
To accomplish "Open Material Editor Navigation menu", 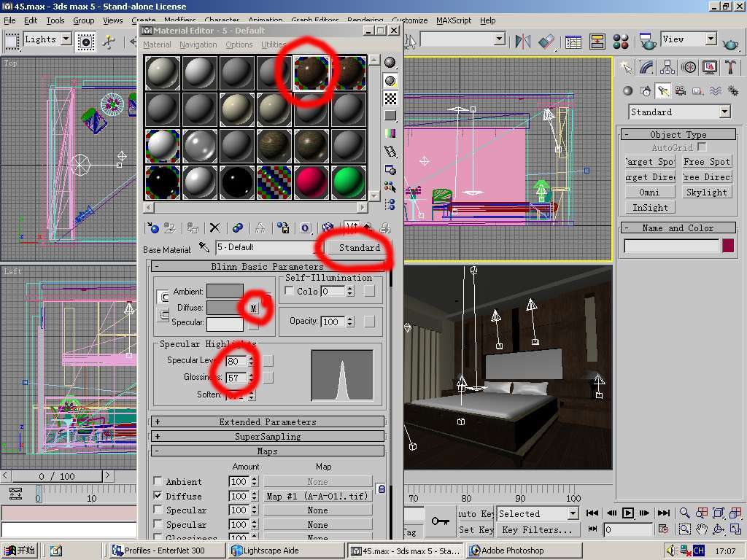I will tap(198, 44).
